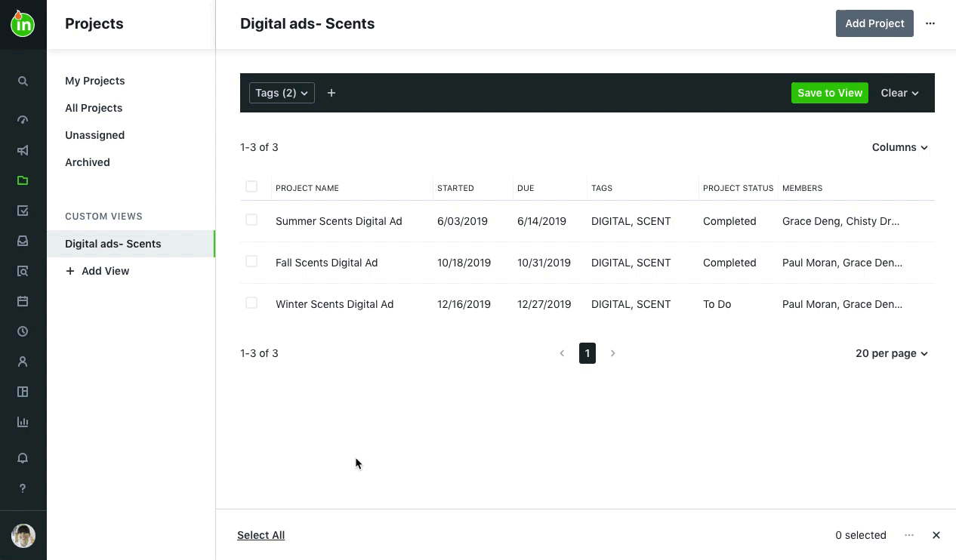Open the time tracking clock icon

click(x=23, y=331)
